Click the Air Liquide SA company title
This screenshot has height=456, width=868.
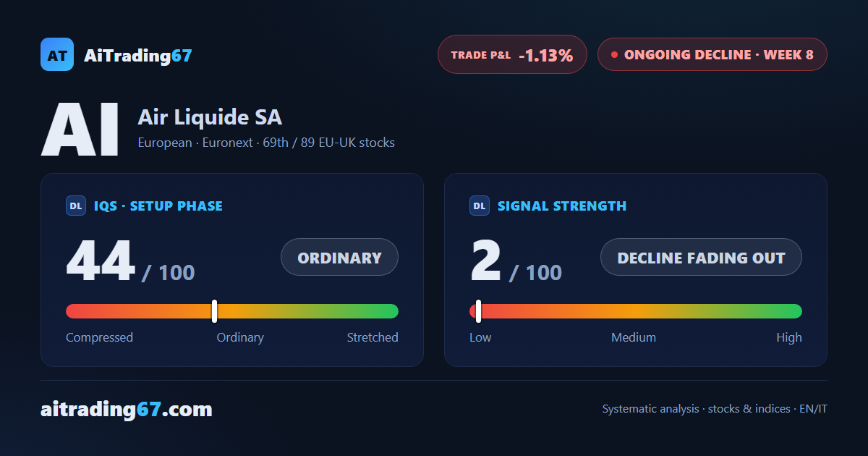pos(210,117)
